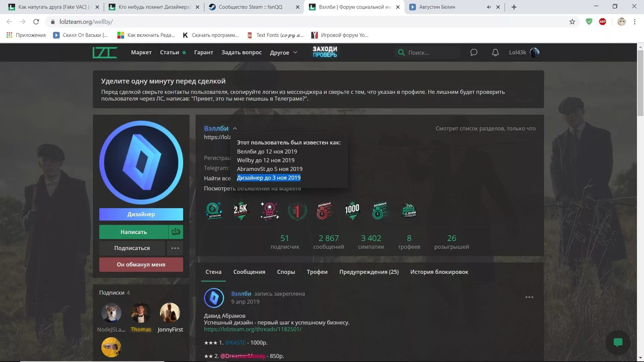
Task: Click the site padlock security icon
Action: point(53,22)
